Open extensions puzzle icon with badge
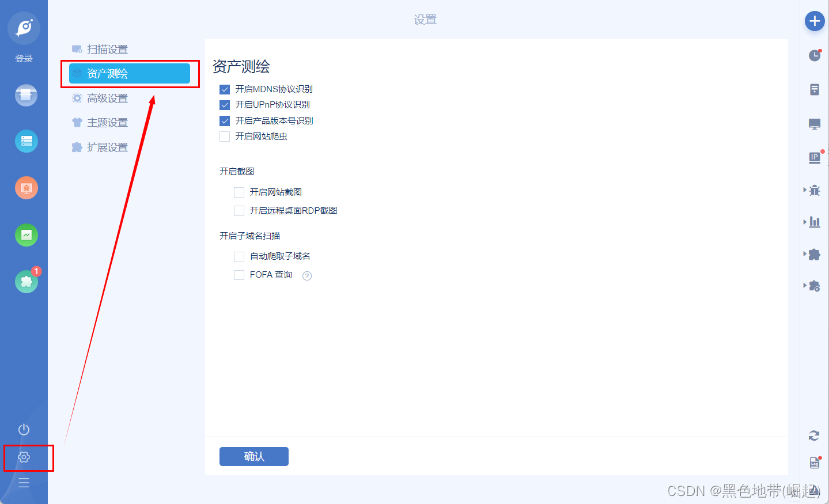 27,281
